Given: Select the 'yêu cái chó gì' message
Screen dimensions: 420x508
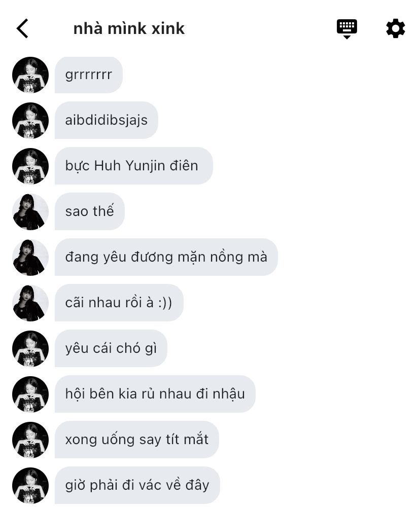Looking at the screenshot, I should 111,349.
